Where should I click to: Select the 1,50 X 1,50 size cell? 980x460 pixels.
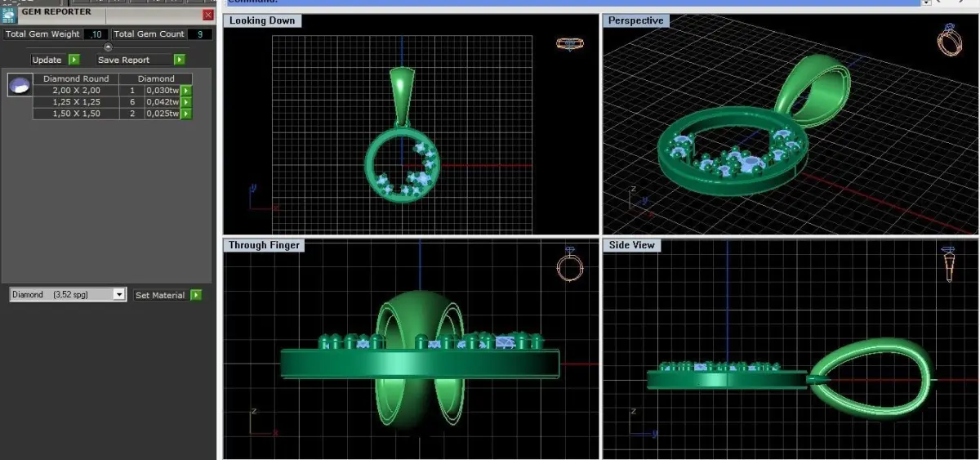coord(76,114)
